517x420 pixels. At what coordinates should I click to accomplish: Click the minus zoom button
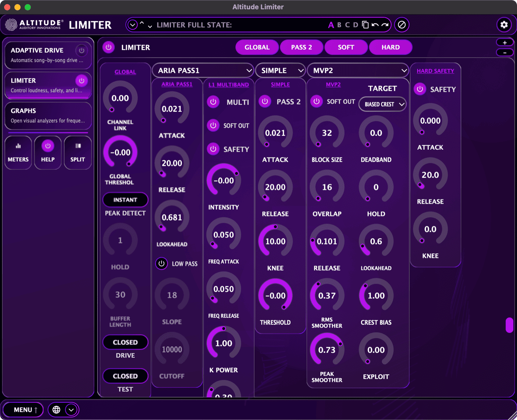point(505,52)
